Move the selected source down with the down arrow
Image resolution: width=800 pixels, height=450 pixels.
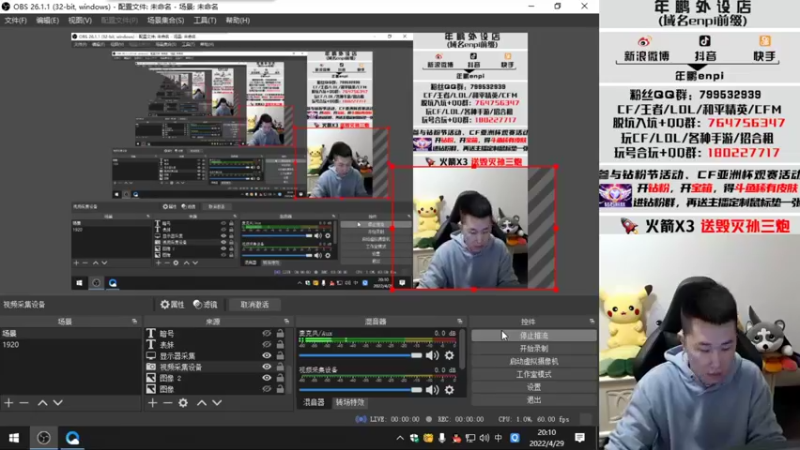click(x=217, y=403)
